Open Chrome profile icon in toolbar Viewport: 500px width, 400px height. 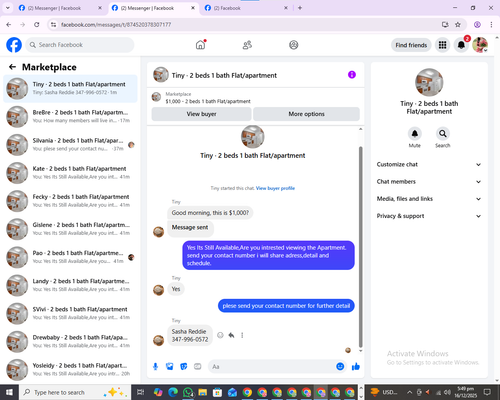(477, 25)
